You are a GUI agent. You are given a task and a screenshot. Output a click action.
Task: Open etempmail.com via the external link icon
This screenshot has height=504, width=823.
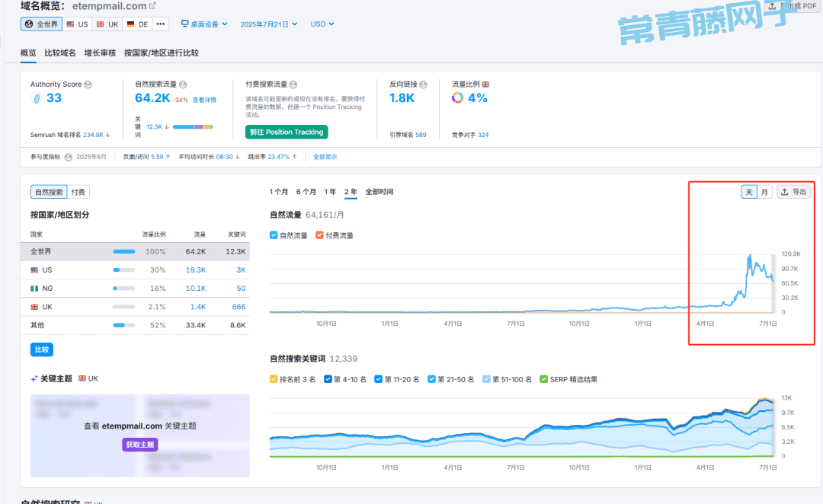point(152,6)
